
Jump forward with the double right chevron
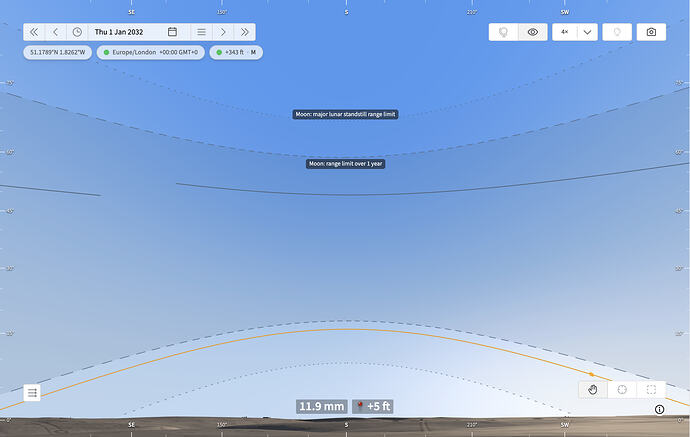[x=245, y=32]
